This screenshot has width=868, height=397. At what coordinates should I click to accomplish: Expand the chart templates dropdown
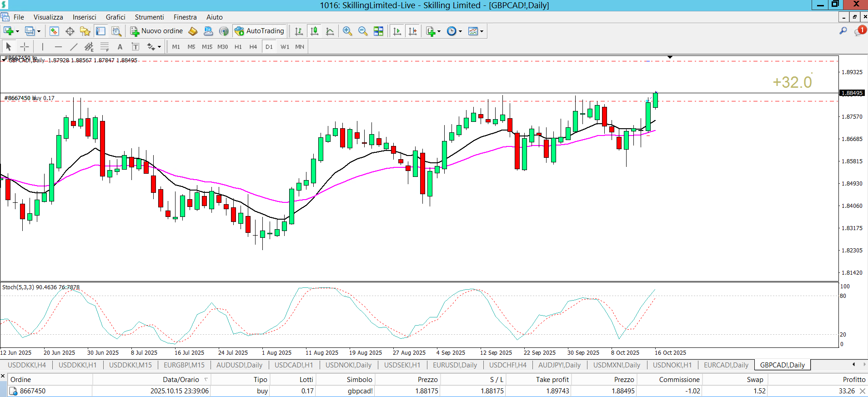click(x=482, y=31)
